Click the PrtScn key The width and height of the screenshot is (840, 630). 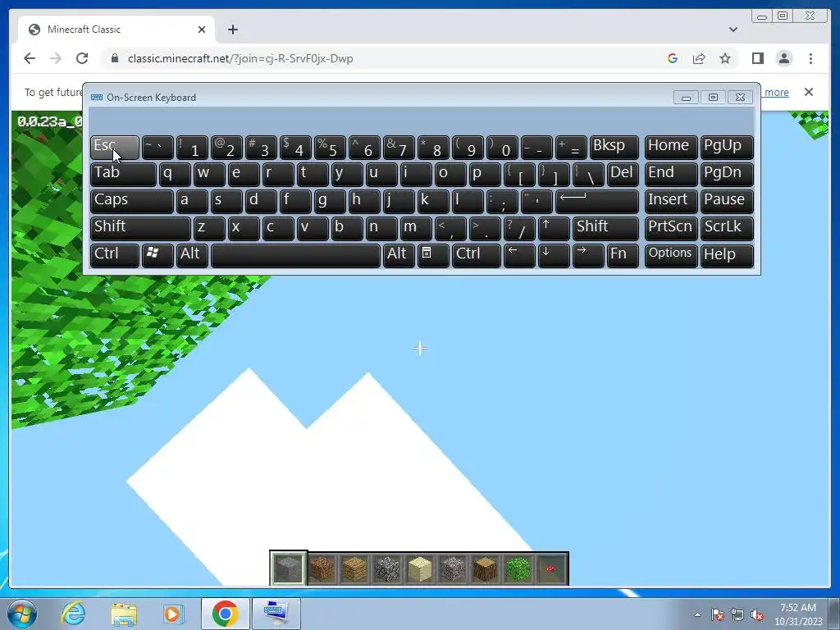(671, 229)
